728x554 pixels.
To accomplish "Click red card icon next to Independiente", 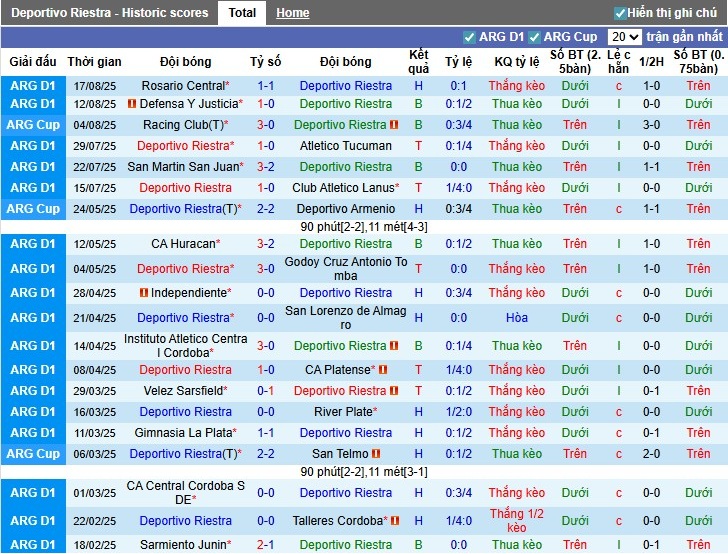I will click(x=144, y=293).
